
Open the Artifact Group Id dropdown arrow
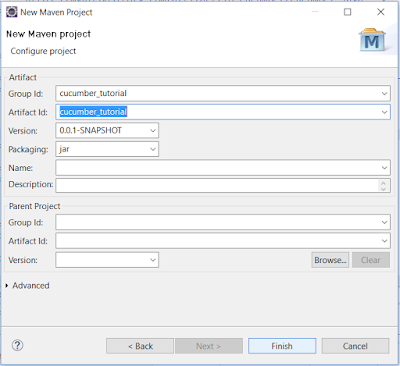click(384, 94)
